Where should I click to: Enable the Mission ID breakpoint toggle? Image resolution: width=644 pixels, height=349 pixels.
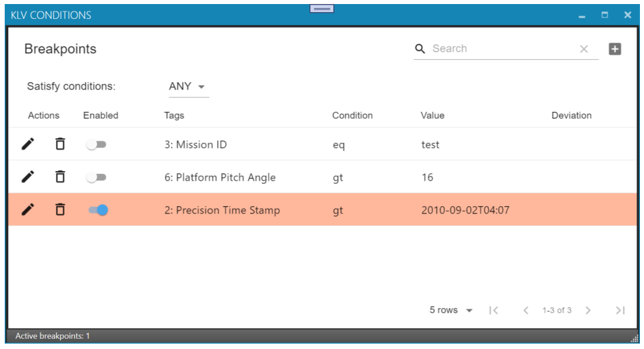click(x=96, y=144)
